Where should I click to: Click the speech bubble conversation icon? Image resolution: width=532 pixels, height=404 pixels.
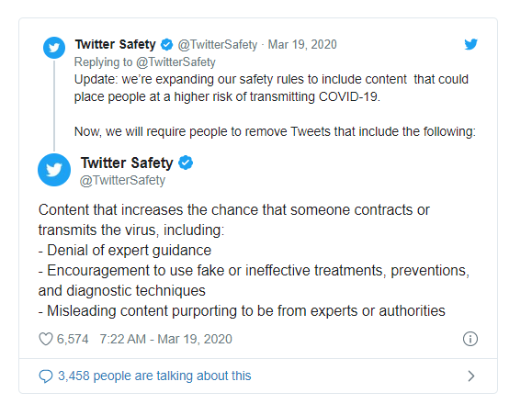tap(46, 376)
